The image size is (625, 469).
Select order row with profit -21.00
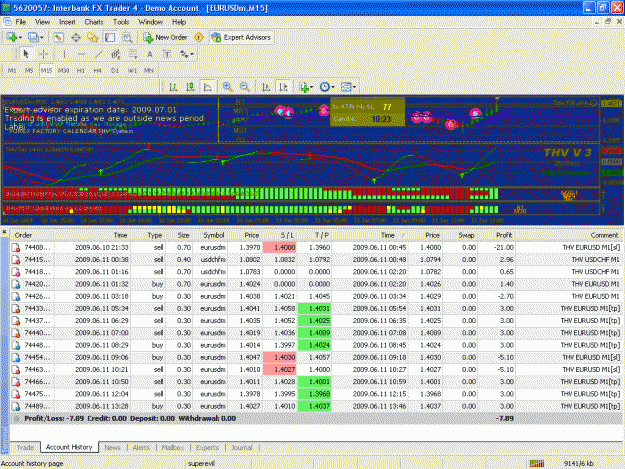316,247
